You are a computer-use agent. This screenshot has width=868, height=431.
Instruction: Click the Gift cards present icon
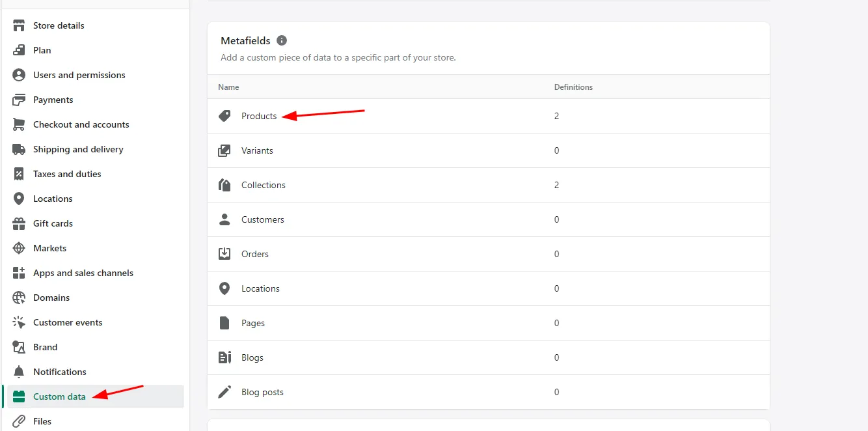coord(20,223)
